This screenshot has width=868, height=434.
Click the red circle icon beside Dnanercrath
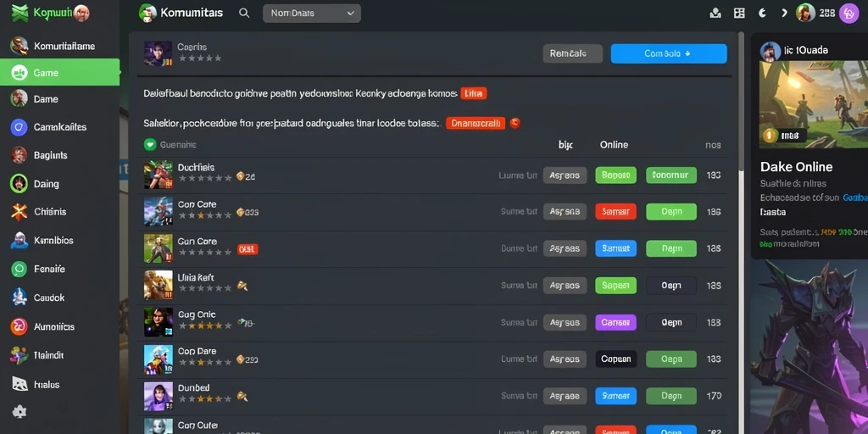point(515,123)
